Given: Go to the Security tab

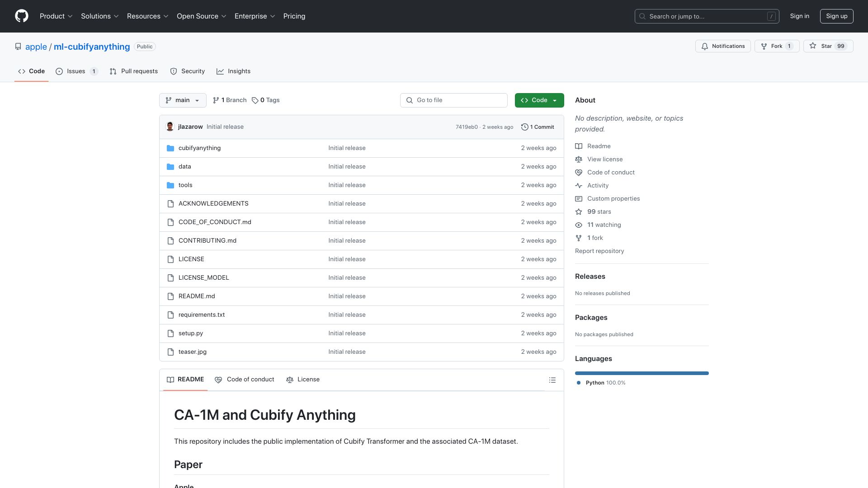Looking at the screenshot, I should pos(188,71).
